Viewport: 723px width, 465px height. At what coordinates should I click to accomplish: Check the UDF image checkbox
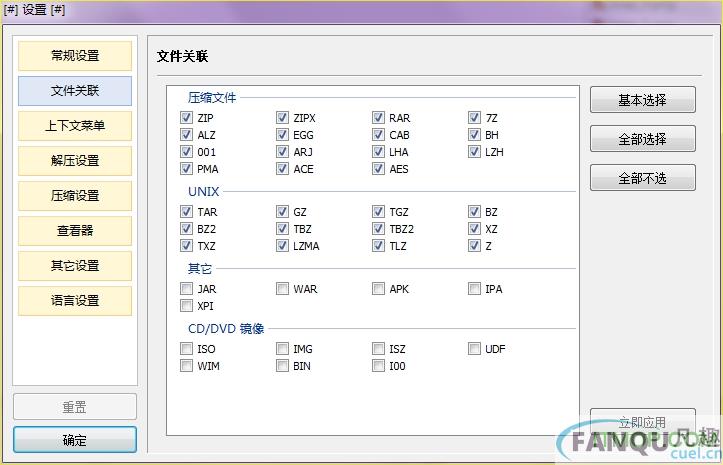click(475, 349)
